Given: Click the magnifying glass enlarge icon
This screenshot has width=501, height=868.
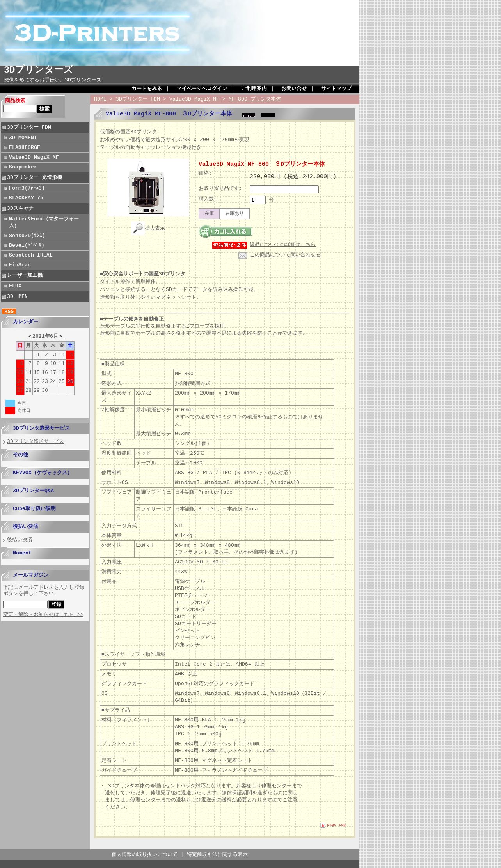Looking at the screenshot, I should 138,228.
